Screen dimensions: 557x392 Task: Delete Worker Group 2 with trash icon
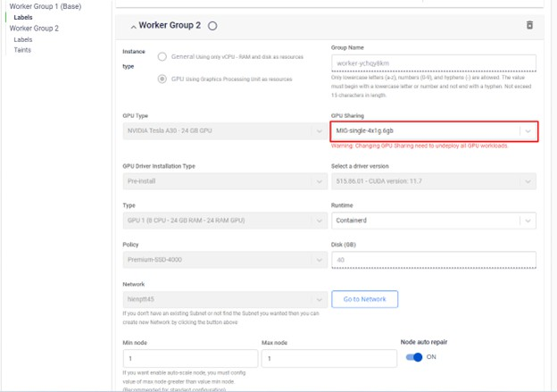point(529,26)
